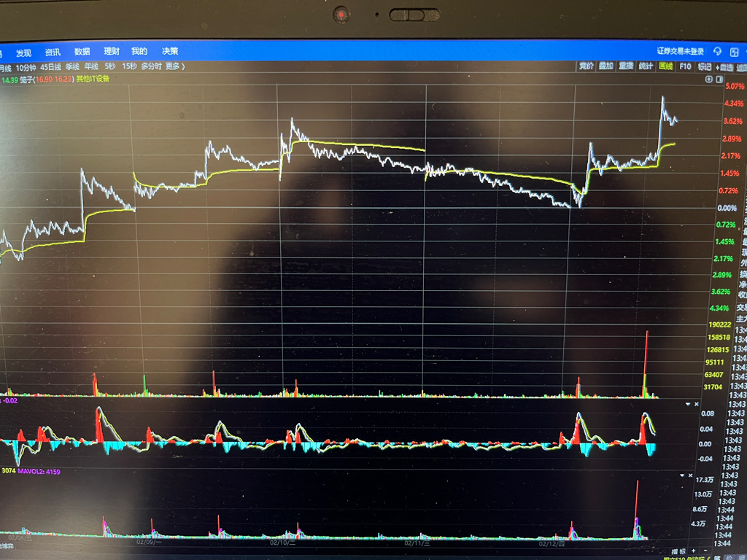Viewport: 747px width, 560px height.
Task: Open the MACD panel dropdown arrow
Action: click(x=687, y=404)
